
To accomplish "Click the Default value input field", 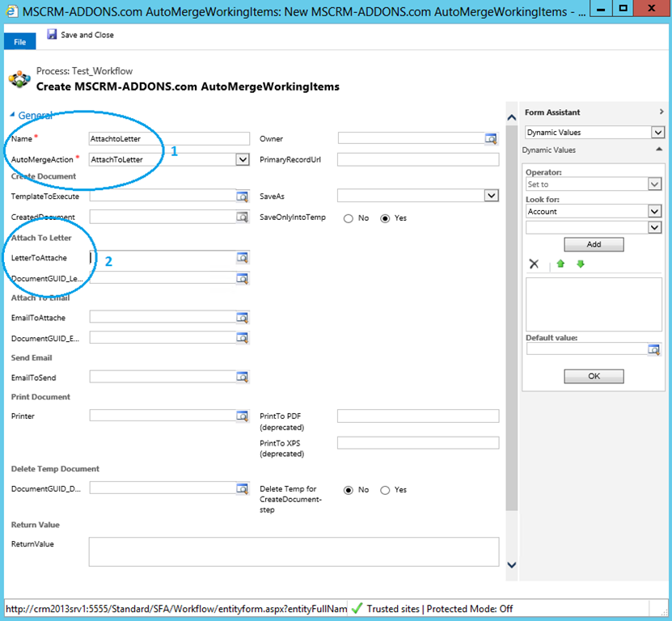I will pyautogui.click(x=587, y=349).
